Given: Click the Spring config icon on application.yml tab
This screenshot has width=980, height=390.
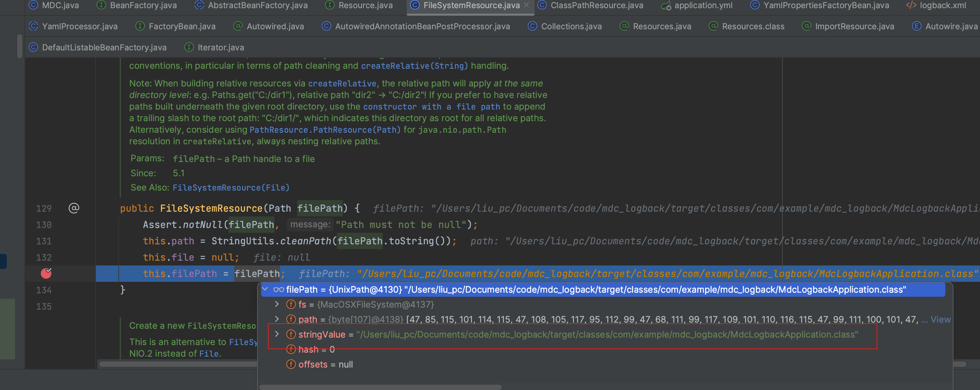Looking at the screenshot, I should point(666,5).
